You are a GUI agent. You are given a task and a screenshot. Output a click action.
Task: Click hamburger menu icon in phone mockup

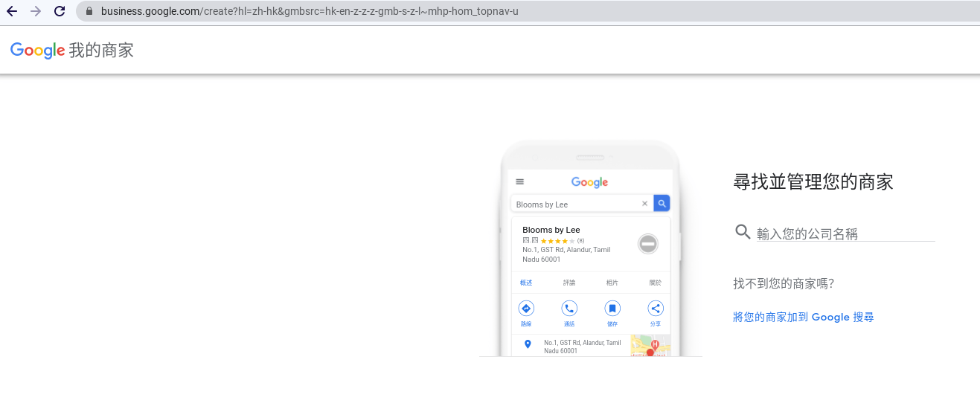(x=520, y=181)
